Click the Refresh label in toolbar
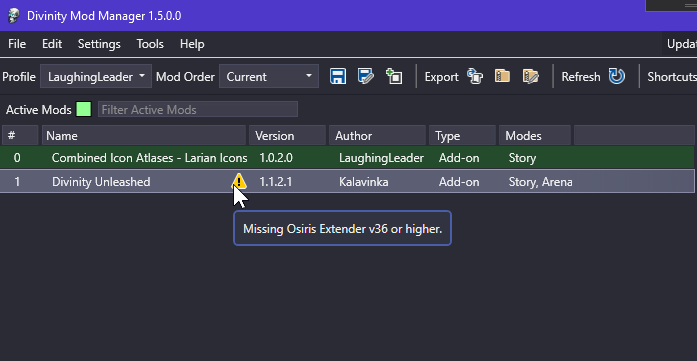This screenshot has height=361, width=697. tap(581, 76)
